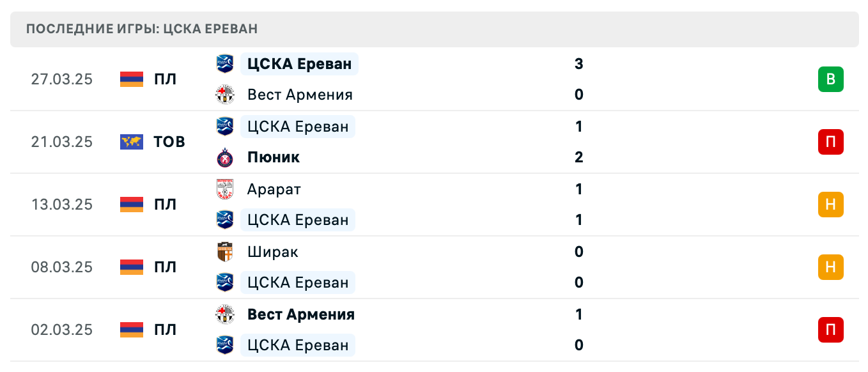Expand the 13.03.25 match row
868x372 pixels.
click(x=435, y=205)
